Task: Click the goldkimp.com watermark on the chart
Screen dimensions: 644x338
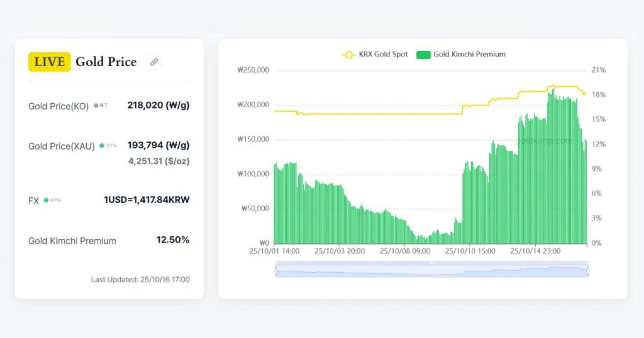Action: (544, 141)
